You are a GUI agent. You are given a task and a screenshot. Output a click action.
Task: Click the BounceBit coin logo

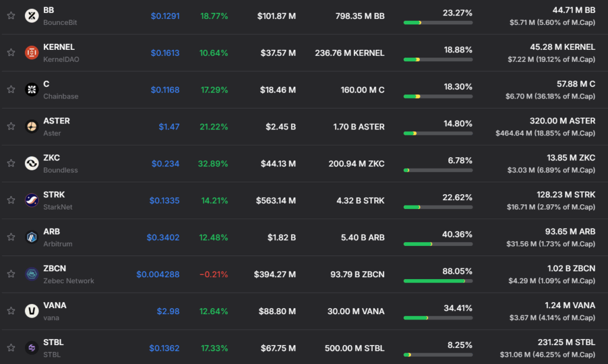coord(31,16)
